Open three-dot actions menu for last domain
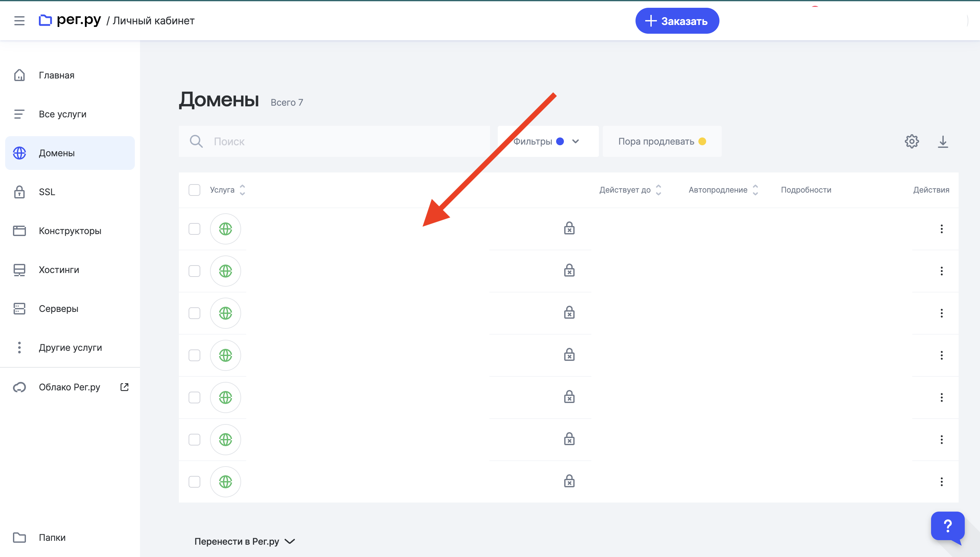Image resolution: width=980 pixels, height=557 pixels. [x=941, y=482]
